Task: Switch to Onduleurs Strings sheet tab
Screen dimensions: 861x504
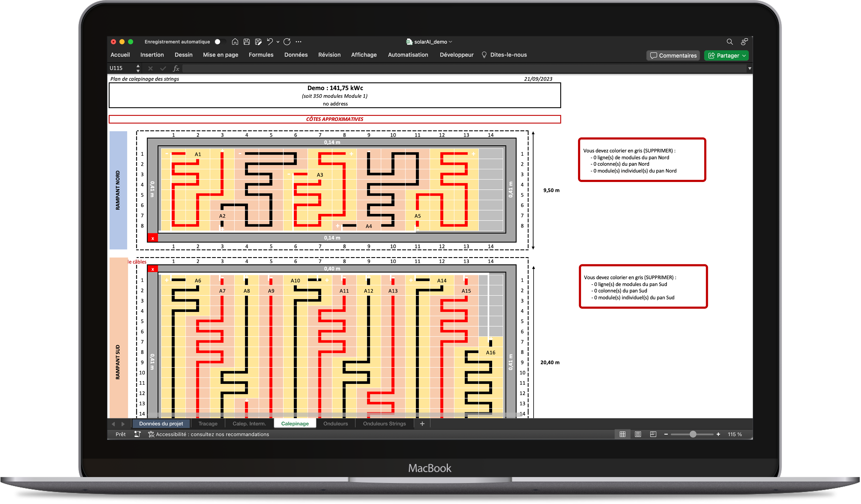Action: point(384,424)
